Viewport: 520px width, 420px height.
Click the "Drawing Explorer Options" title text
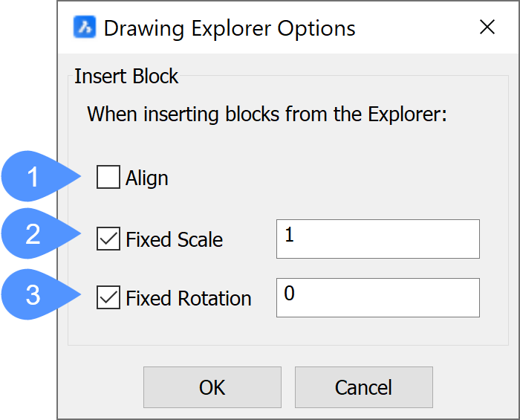tap(230, 28)
